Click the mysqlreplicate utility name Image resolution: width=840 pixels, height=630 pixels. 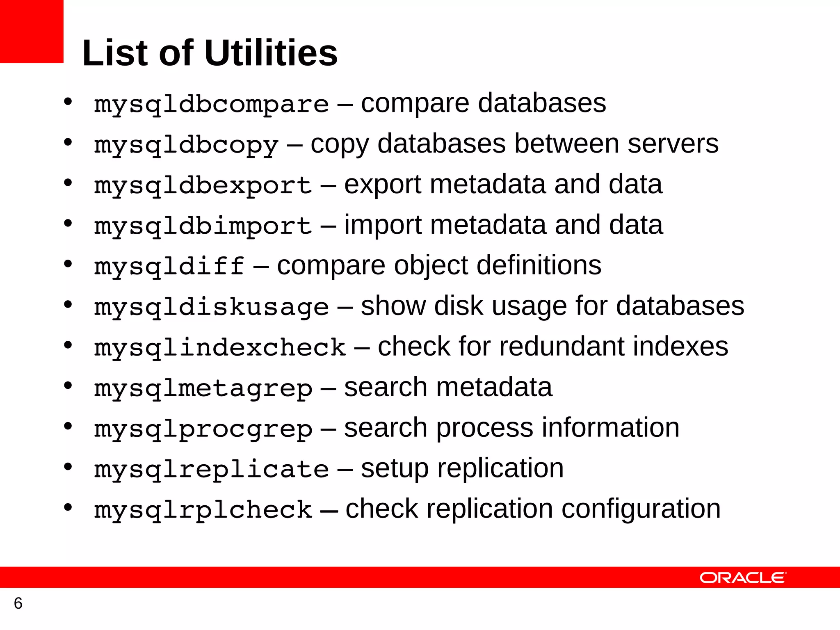212,470
